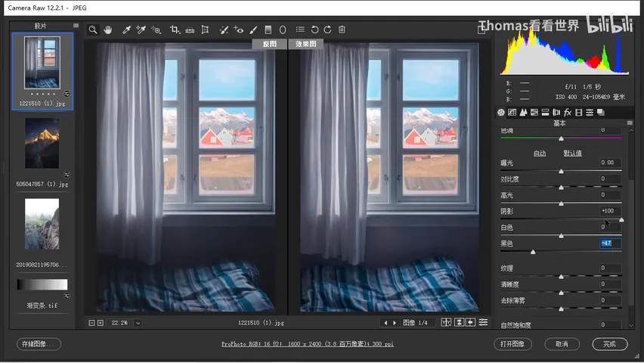644x363 pixels.
Task: Open the Basic panel options menu
Action: 630,123
